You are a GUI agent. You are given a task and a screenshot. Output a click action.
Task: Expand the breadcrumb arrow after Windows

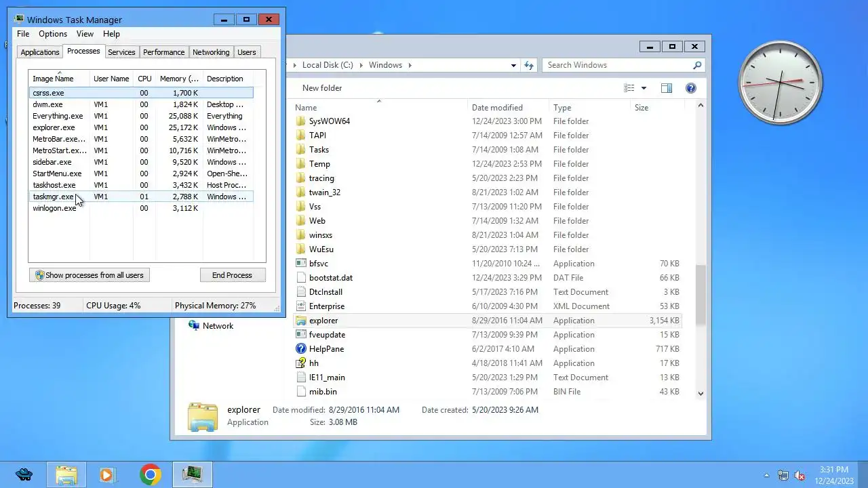(x=410, y=65)
